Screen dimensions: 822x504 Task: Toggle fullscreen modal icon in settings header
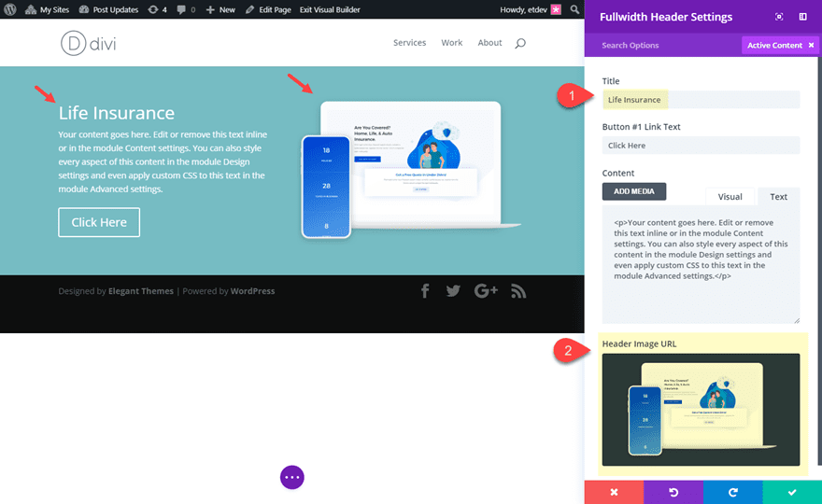click(779, 17)
